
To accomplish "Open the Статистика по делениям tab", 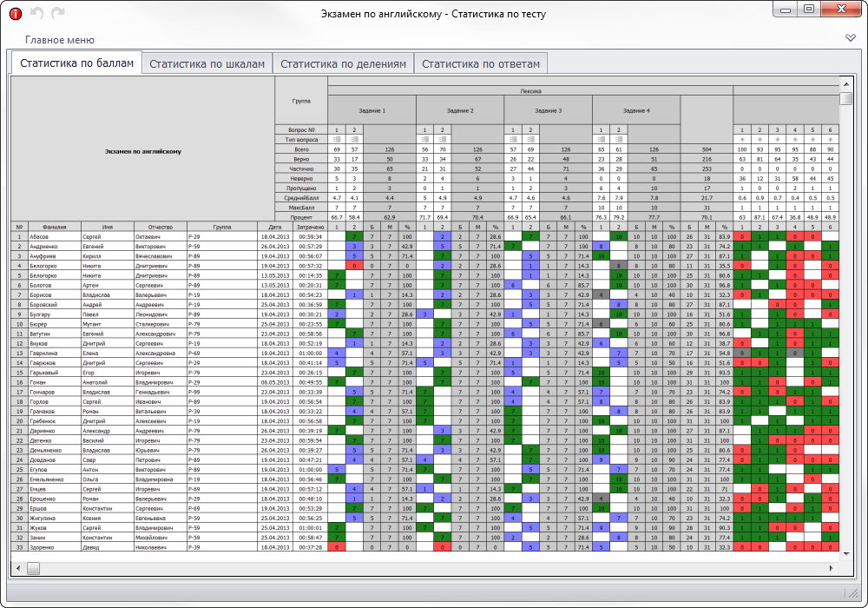I will click(x=343, y=64).
